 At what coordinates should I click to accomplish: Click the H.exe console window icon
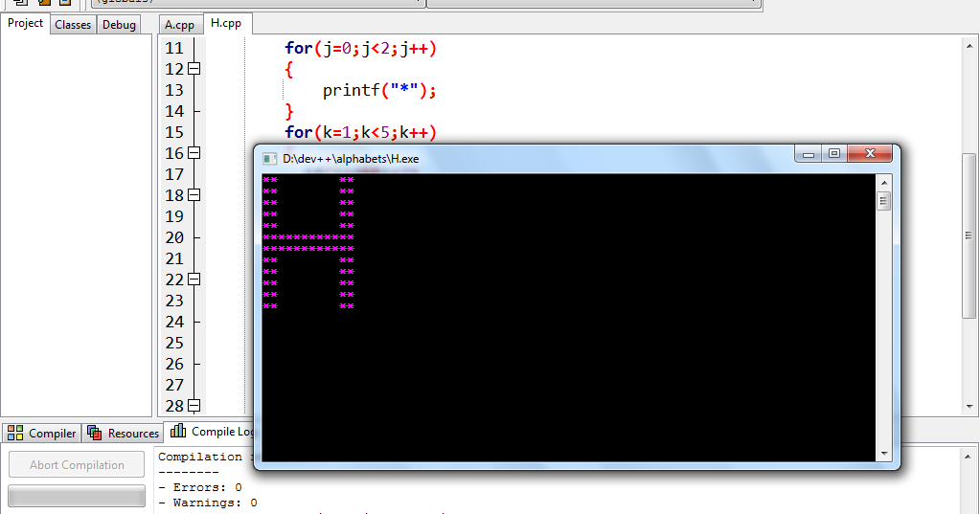click(269, 159)
